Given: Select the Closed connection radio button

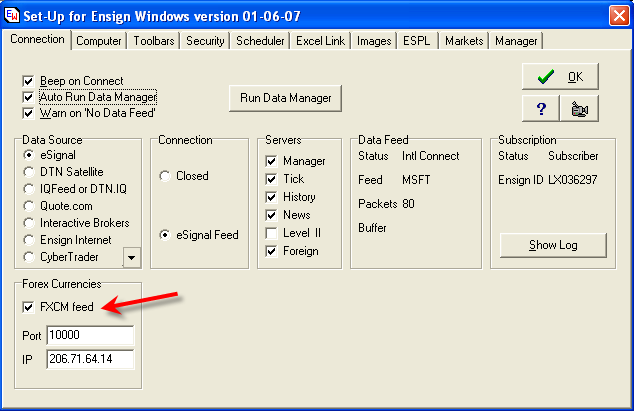Looking at the screenshot, I should pyautogui.click(x=165, y=176).
